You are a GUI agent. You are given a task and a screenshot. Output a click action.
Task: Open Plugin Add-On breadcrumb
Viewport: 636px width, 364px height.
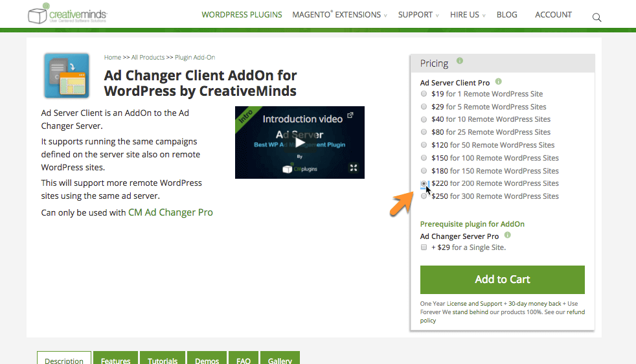coord(195,57)
